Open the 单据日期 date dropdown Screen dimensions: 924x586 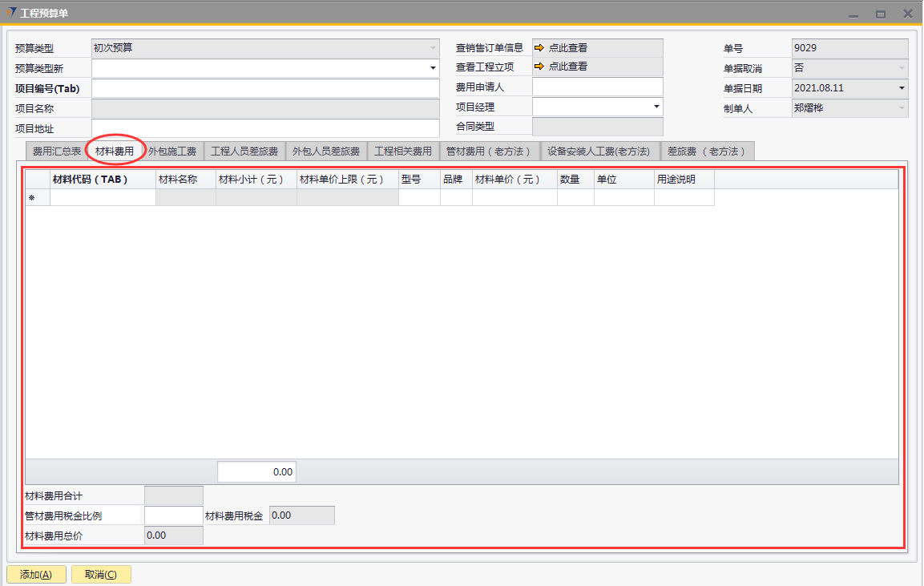(x=902, y=88)
